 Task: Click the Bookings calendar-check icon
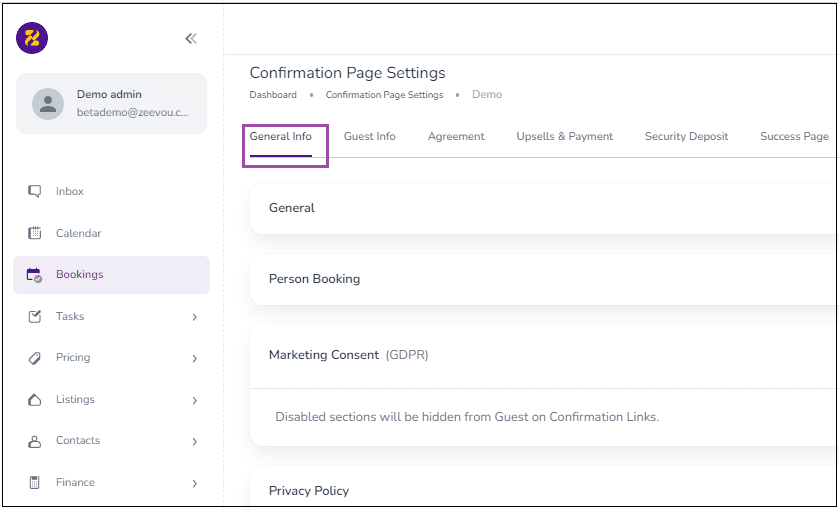(x=34, y=275)
